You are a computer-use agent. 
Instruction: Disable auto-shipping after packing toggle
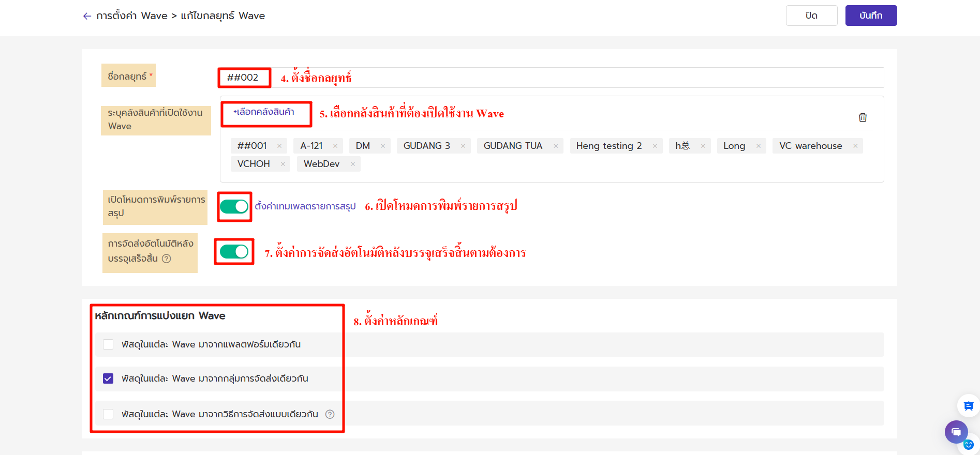[x=234, y=252]
